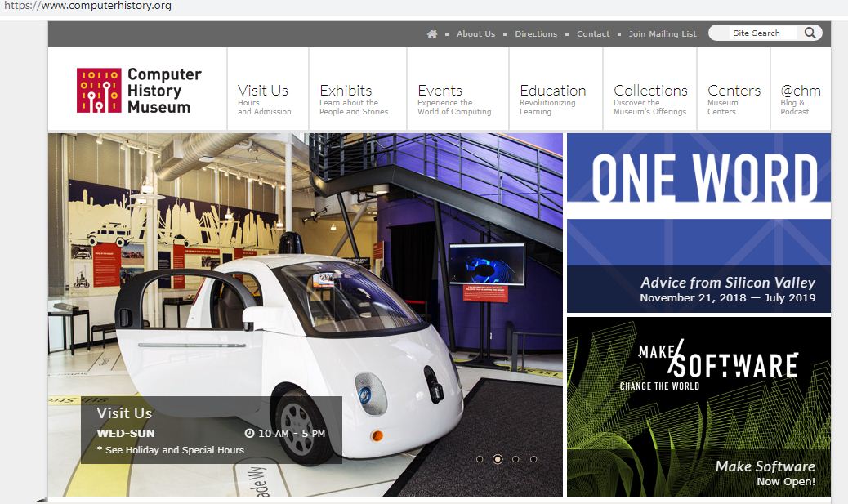Click the Computer History Museum logo

coord(139,91)
